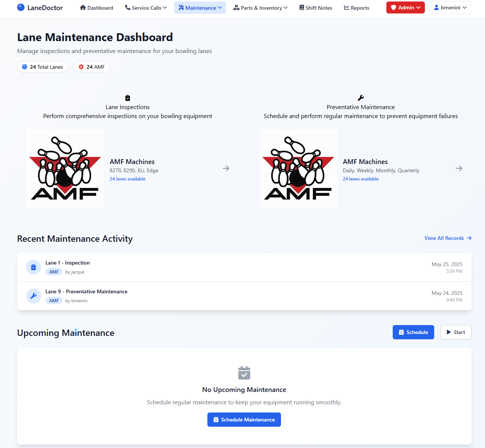This screenshot has height=448, width=485.
Task: Click the wrench icon for Lane 9 record
Action: coord(34,296)
